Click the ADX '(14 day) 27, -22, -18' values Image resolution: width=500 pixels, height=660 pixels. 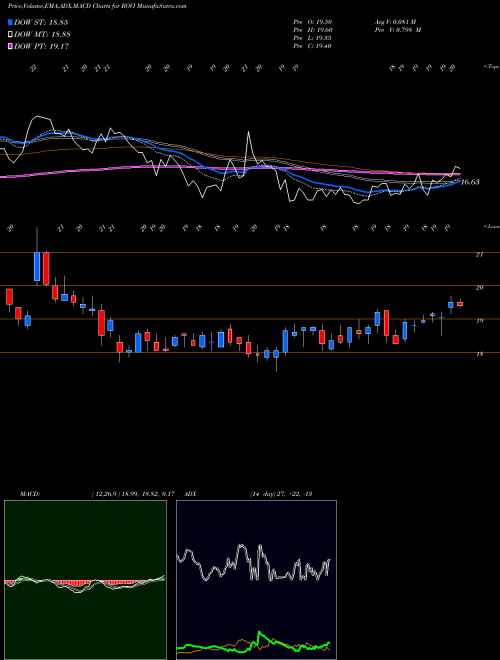(281, 494)
